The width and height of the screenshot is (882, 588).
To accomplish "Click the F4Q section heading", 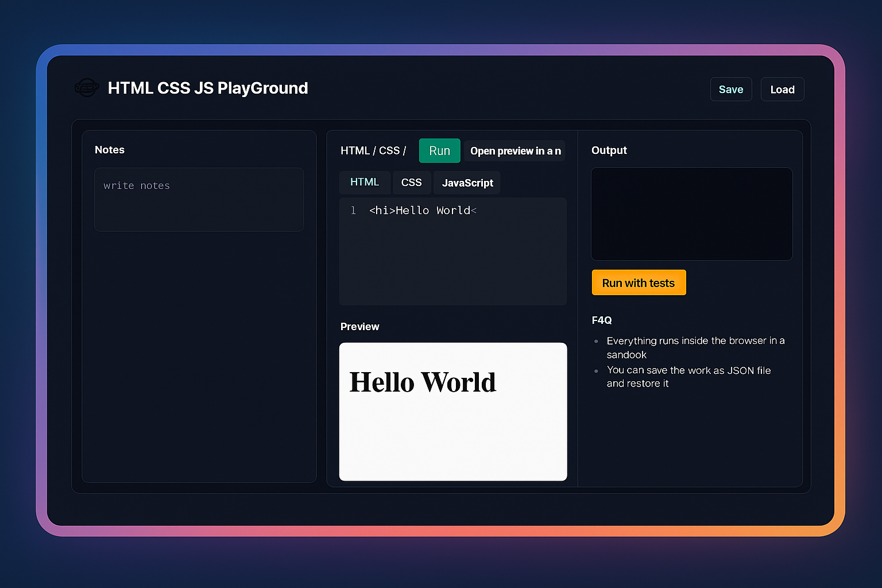I will tap(601, 320).
